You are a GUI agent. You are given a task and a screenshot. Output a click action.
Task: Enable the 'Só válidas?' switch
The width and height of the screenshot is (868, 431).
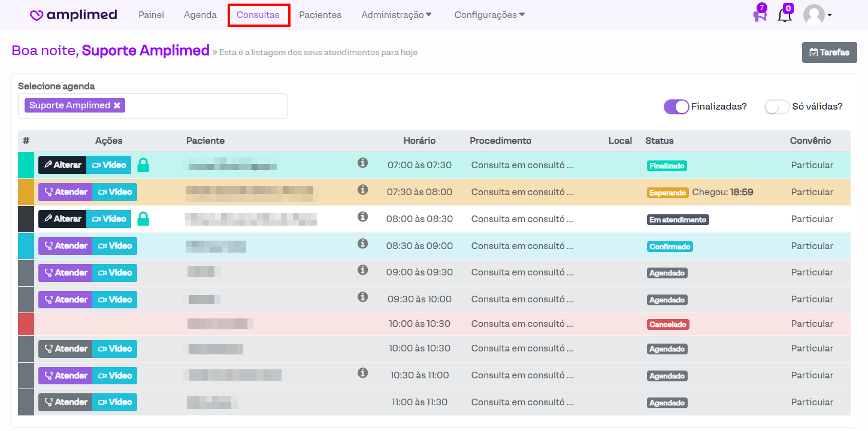click(776, 107)
